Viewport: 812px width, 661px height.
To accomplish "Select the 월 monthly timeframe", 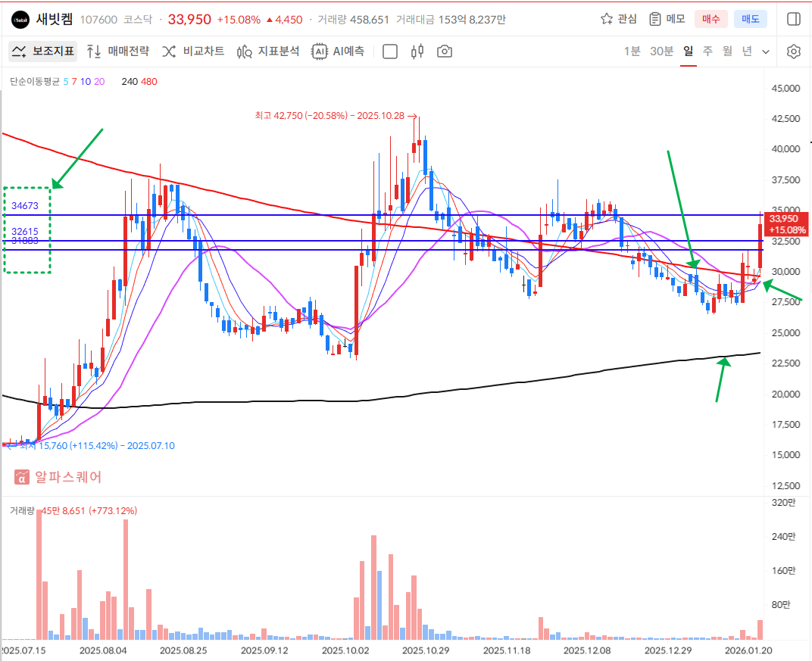I will 727,51.
